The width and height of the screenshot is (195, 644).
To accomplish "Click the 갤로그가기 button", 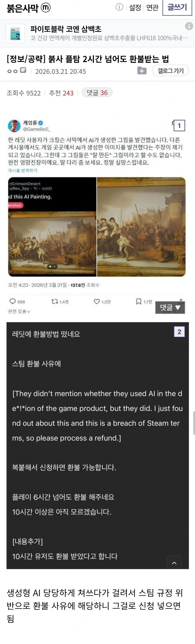I will click(170, 71).
